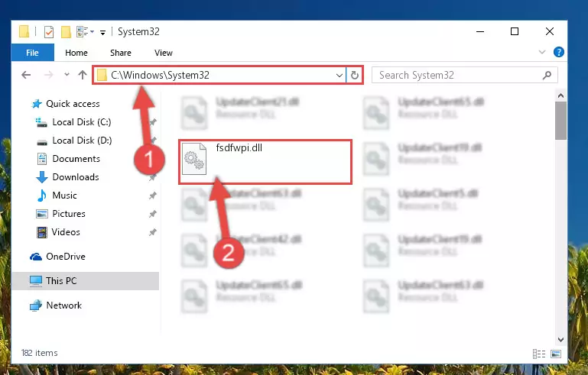
Task: Click the Network icon in sidebar
Action: pos(36,305)
